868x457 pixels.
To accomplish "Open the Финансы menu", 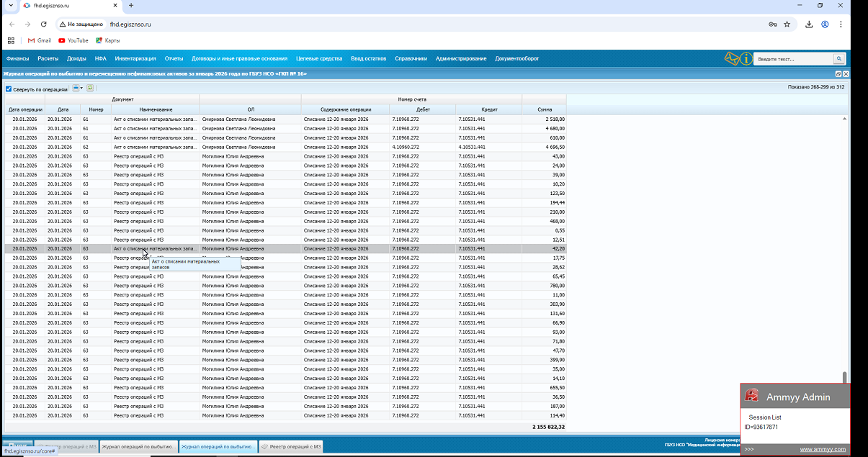I will tap(17, 58).
